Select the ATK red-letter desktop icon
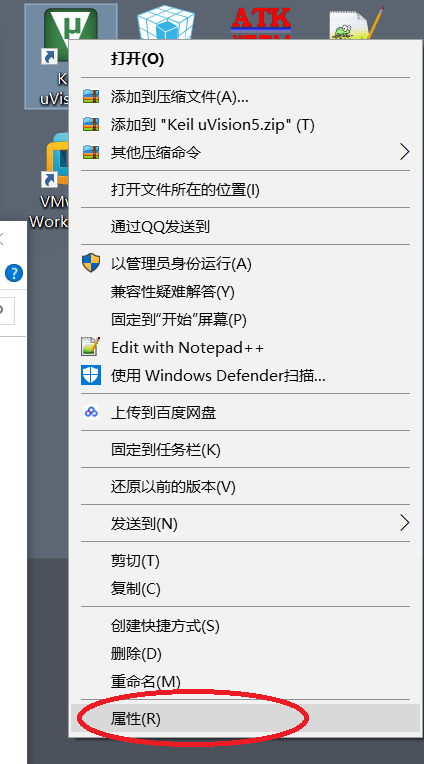424x764 pixels. point(261,22)
